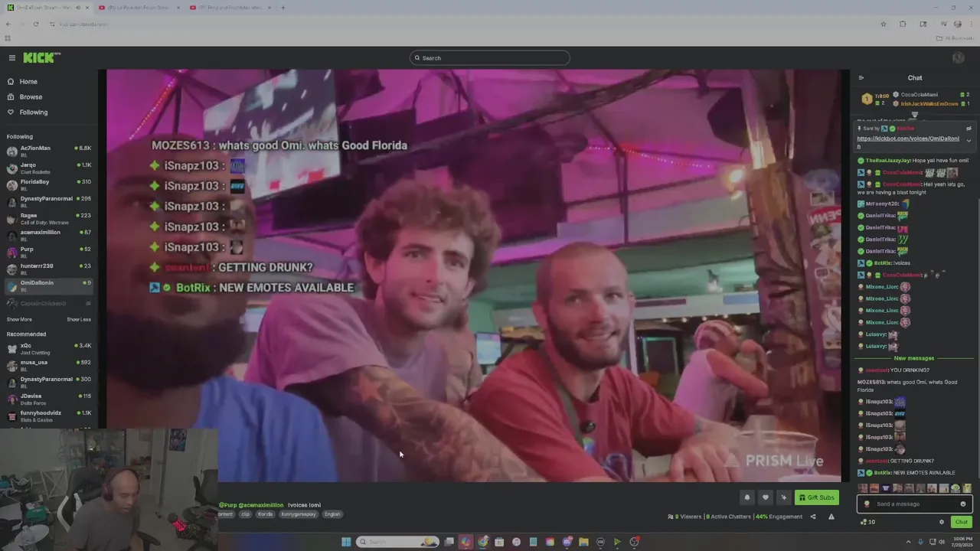980x551 pixels.
Task: Expand following list with Show More
Action: [19, 319]
